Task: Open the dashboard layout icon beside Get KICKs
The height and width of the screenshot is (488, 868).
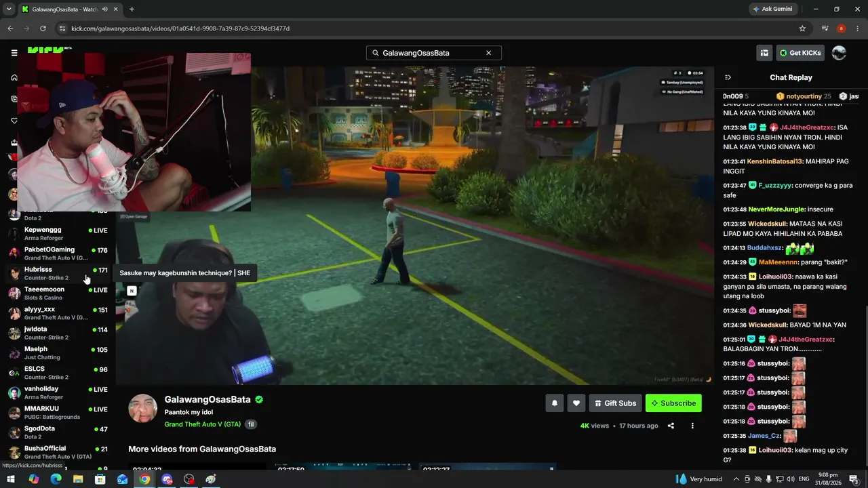Action: tap(764, 53)
